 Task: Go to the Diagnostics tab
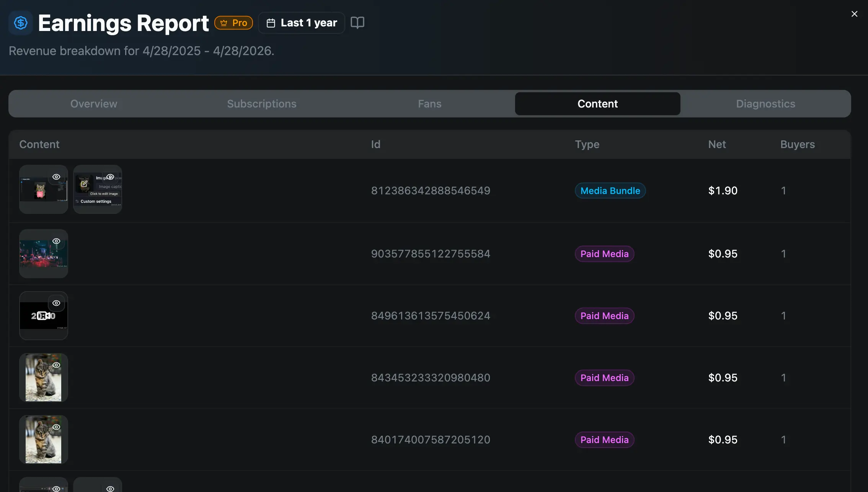[765, 104]
